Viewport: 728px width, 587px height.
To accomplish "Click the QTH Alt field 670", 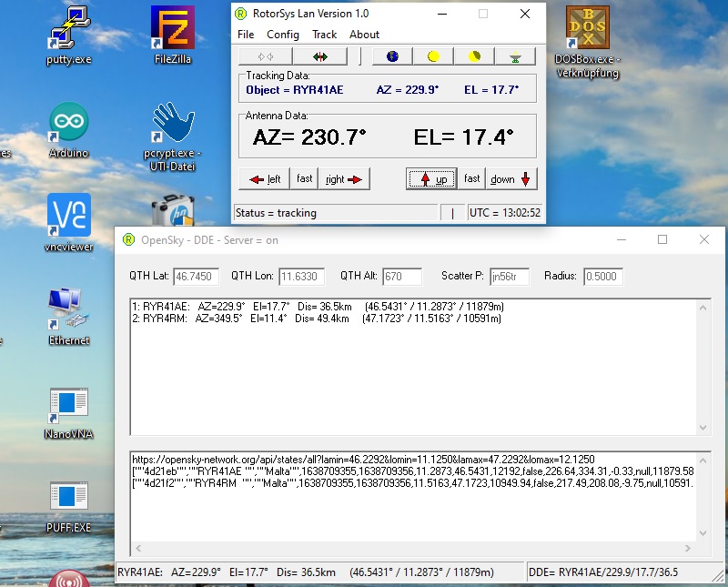I will [x=402, y=277].
